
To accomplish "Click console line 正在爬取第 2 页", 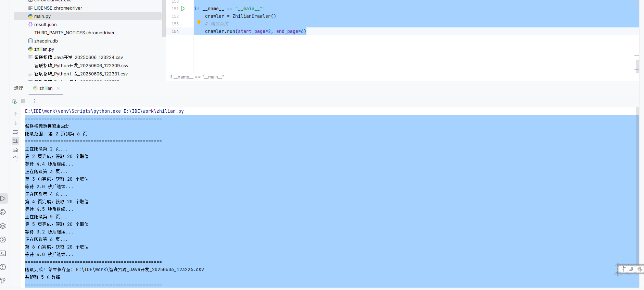I will [x=46, y=149].
